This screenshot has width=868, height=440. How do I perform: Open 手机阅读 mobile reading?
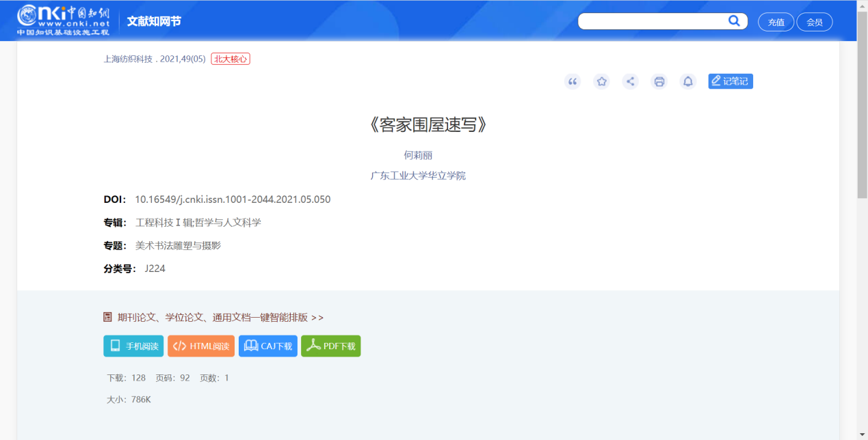click(133, 346)
